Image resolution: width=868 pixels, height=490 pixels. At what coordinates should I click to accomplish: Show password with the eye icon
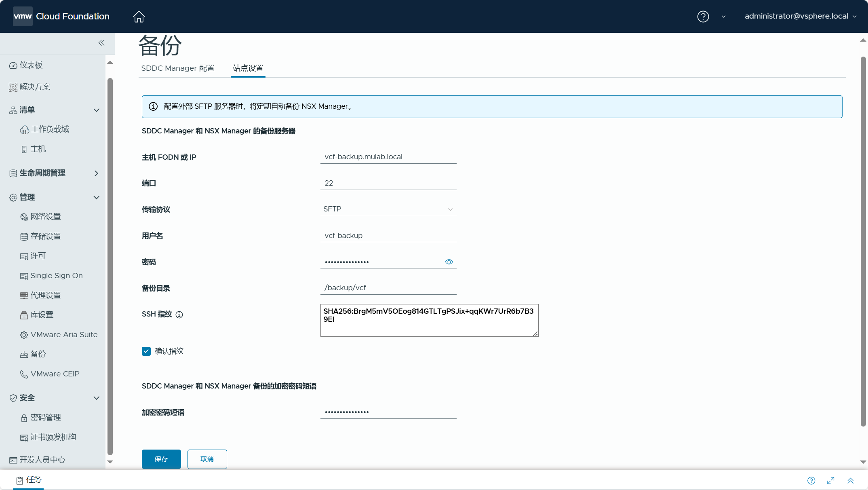(449, 262)
